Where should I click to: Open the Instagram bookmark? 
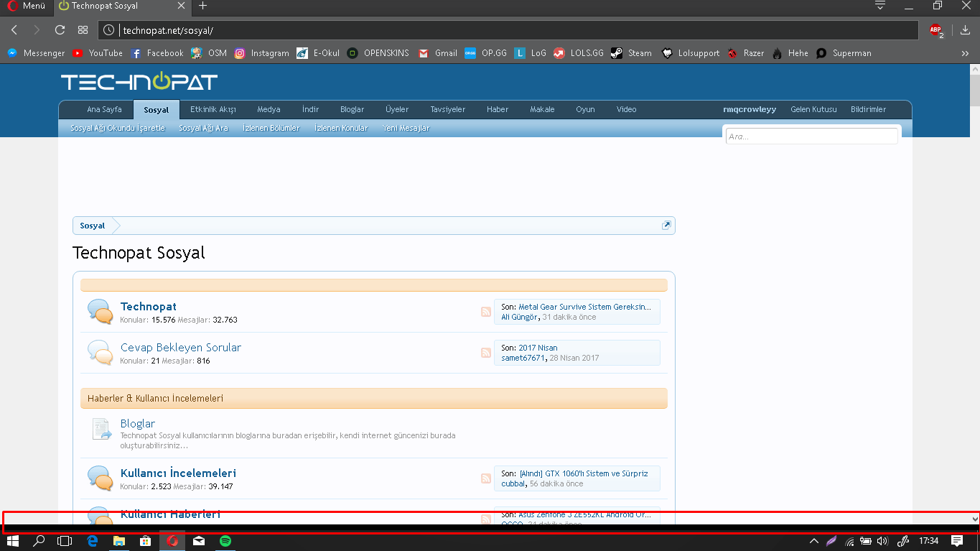261,53
